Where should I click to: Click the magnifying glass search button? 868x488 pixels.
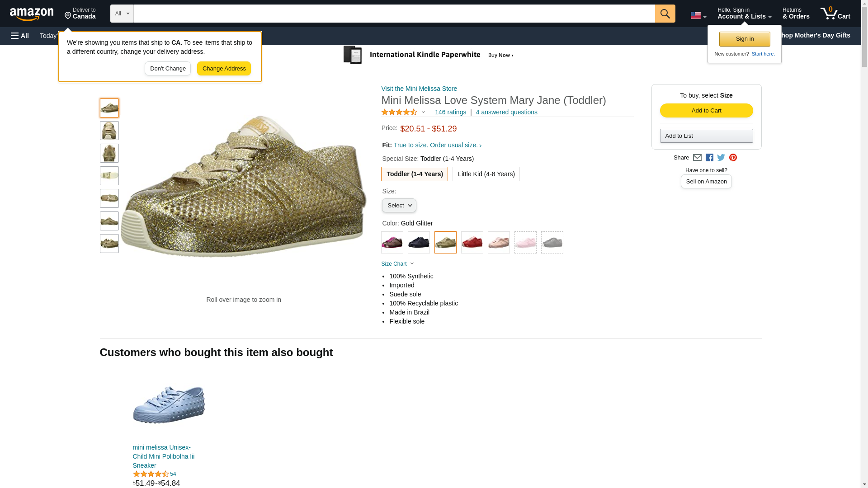[x=665, y=14]
